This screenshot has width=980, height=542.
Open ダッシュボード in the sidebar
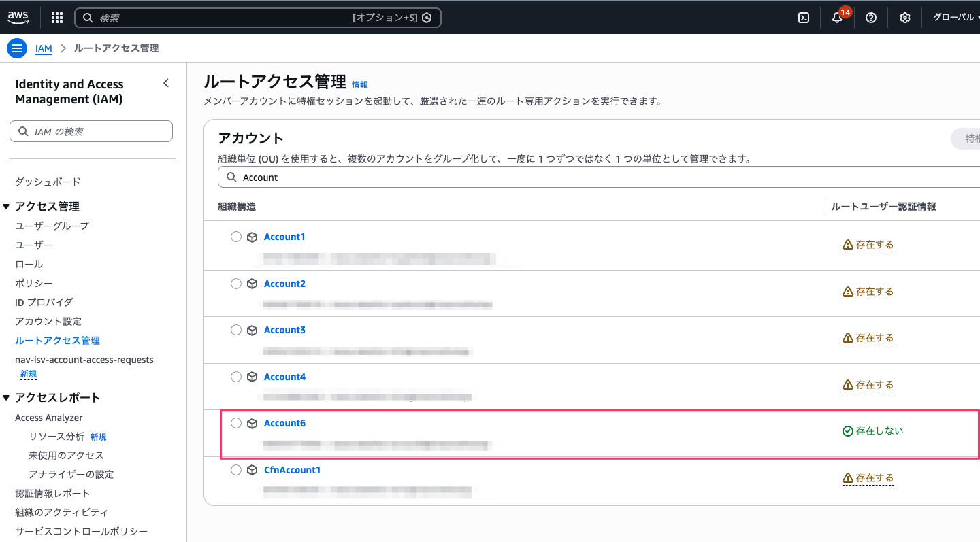coord(48,182)
